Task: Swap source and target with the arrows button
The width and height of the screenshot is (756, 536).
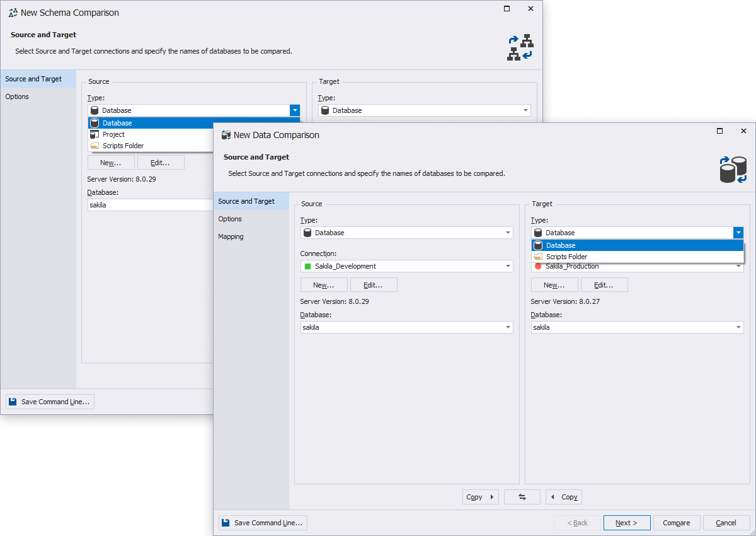Action: click(x=522, y=497)
